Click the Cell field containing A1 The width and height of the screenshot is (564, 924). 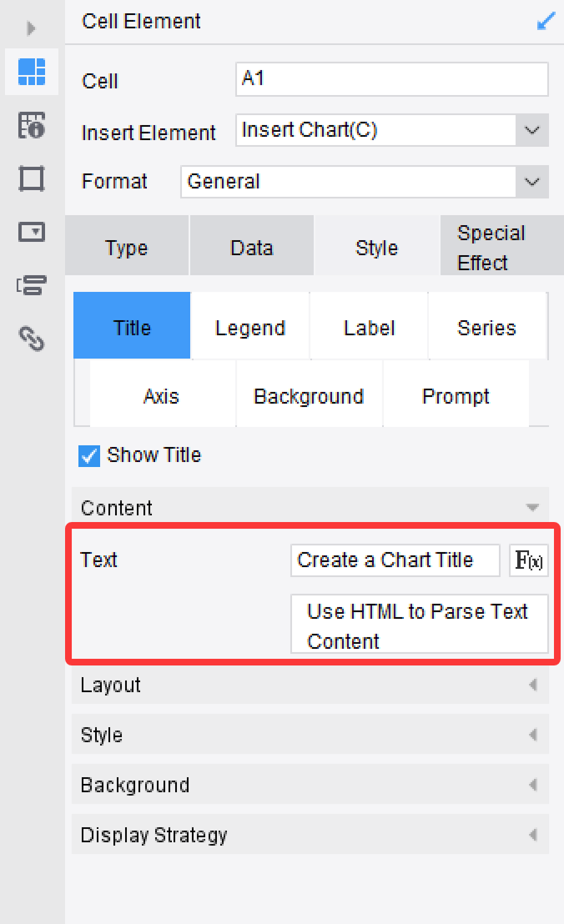pyautogui.click(x=392, y=78)
